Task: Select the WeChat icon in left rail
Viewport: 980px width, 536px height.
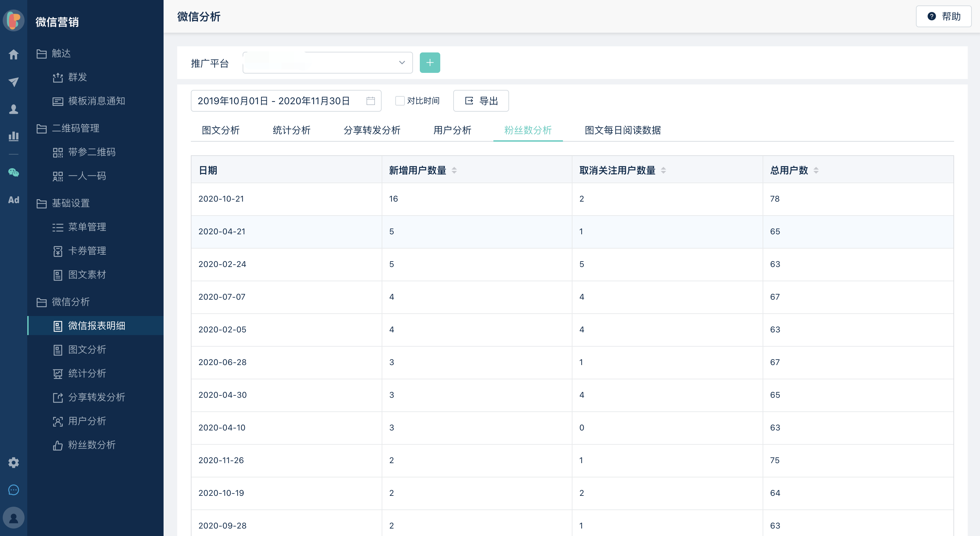Action: point(14,173)
